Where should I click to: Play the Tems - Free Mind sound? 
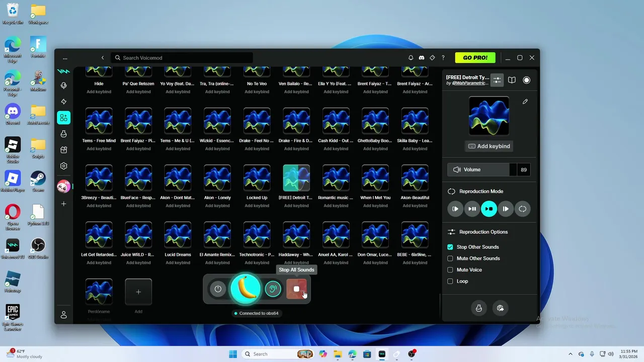(x=99, y=121)
